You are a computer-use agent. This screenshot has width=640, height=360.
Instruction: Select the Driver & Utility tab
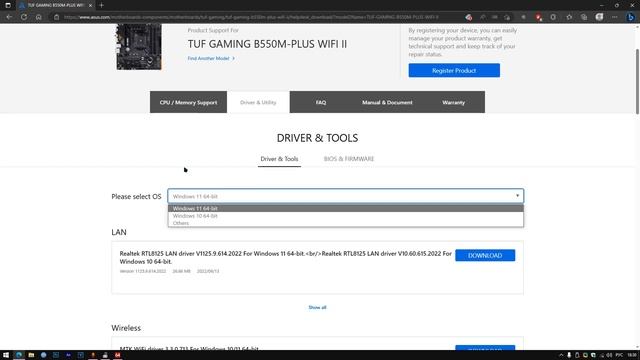[258, 102]
